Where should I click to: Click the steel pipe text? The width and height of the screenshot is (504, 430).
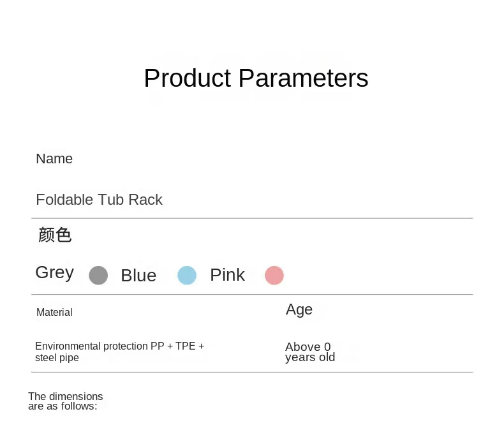(x=57, y=358)
